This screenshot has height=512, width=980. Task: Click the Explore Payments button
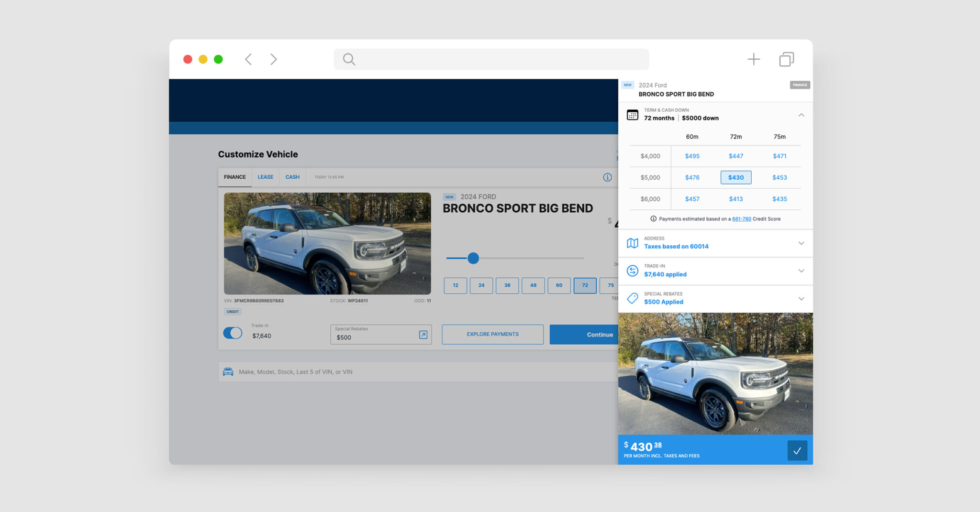pyautogui.click(x=492, y=334)
